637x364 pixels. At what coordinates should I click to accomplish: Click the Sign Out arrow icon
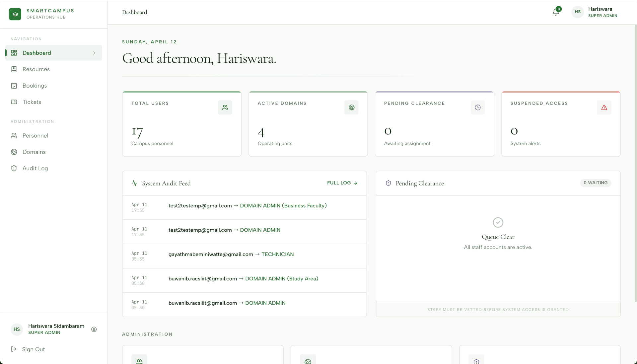pos(14,349)
